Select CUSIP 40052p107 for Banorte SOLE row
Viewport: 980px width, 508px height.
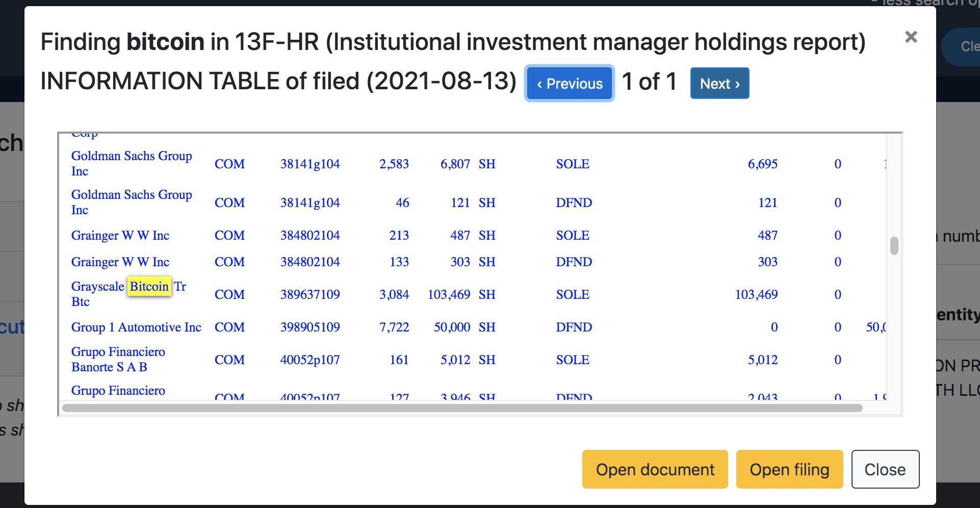coord(310,360)
